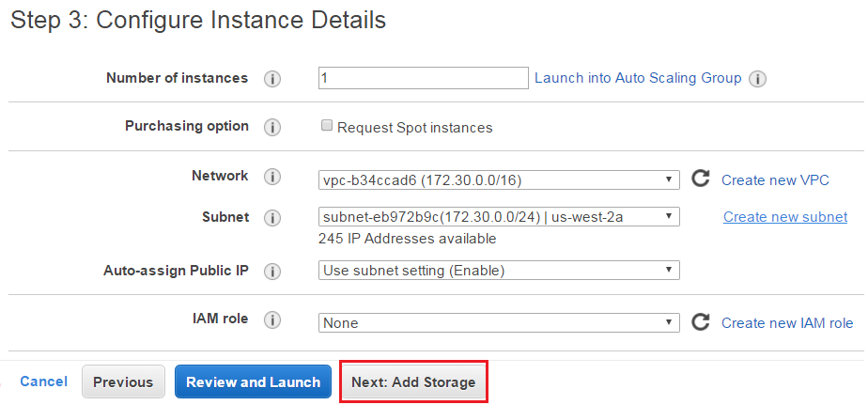This screenshot has height=405, width=868.
Task: Open the IAM role dropdown
Action: pyautogui.click(x=499, y=322)
